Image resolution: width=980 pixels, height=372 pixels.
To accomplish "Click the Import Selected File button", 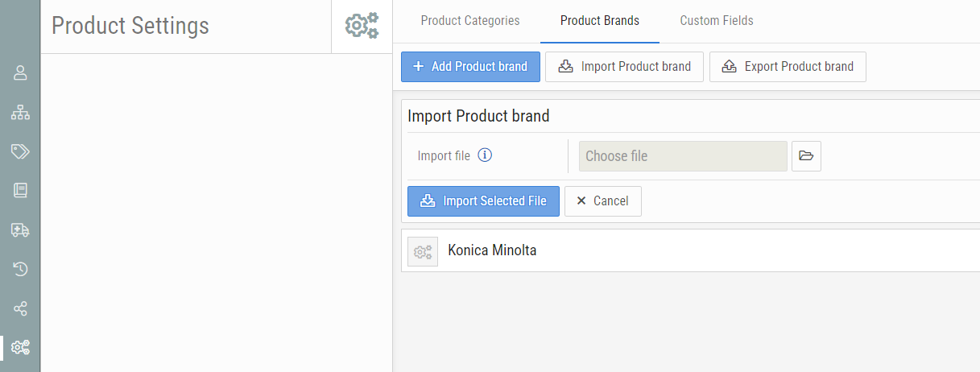I will (483, 201).
